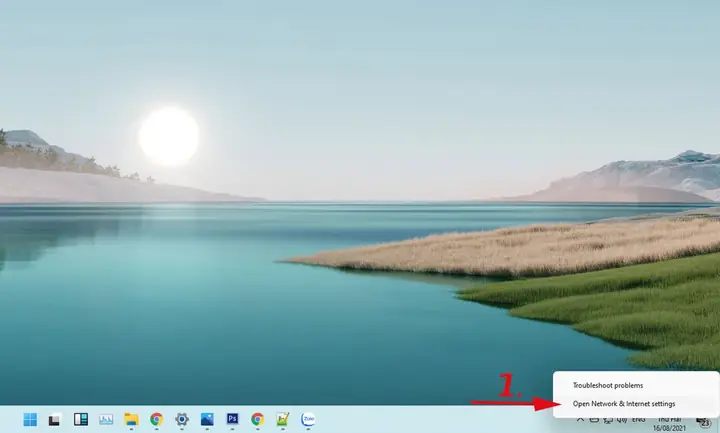Open the notification center with badge 23
This screenshot has height=433, width=720.
tap(703, 422)
